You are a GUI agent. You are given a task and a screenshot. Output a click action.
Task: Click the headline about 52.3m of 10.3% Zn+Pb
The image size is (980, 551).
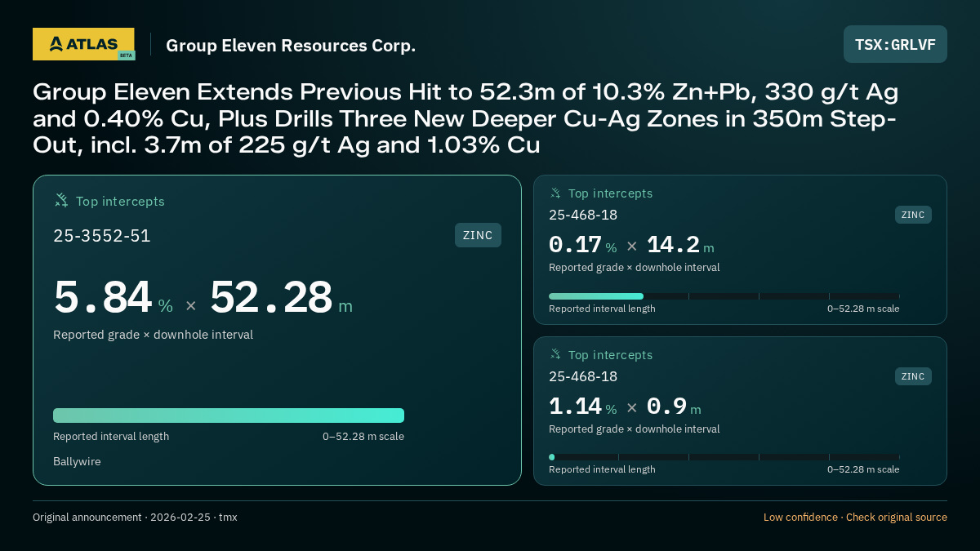pos(465,118)
